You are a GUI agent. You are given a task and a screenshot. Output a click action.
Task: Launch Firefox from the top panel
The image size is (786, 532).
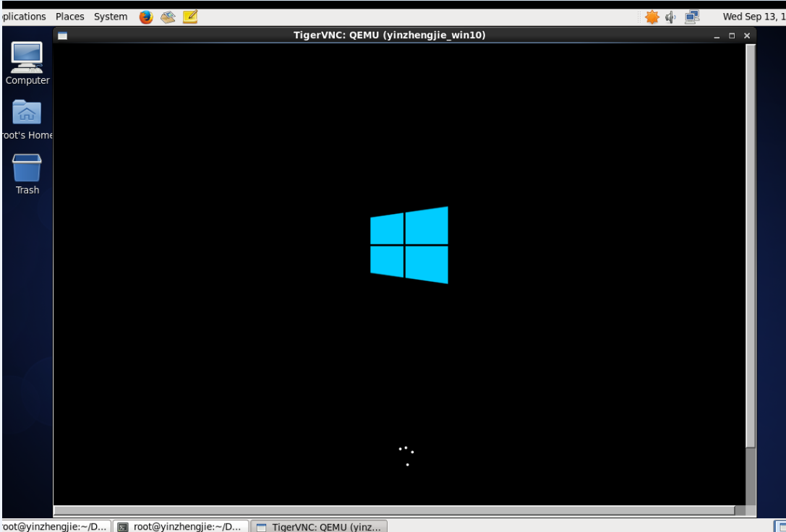click(146, 17)
